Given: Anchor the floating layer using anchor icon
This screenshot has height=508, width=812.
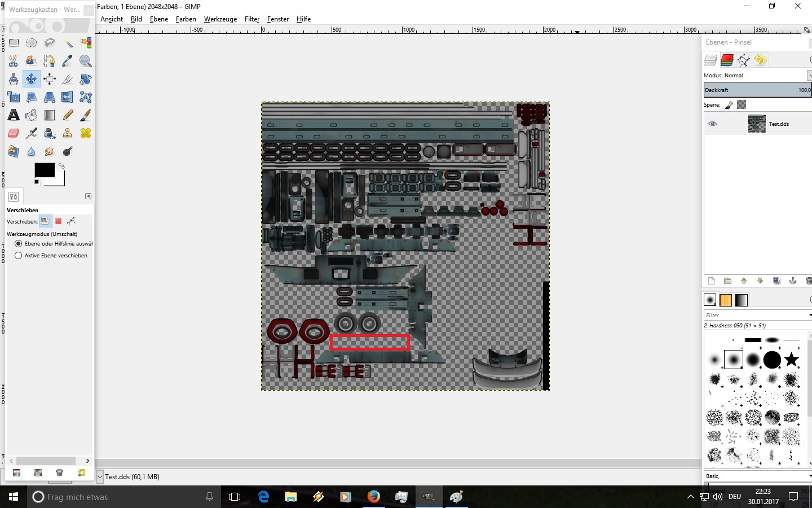Looking at the screenshot, I should tap(793, 281).
